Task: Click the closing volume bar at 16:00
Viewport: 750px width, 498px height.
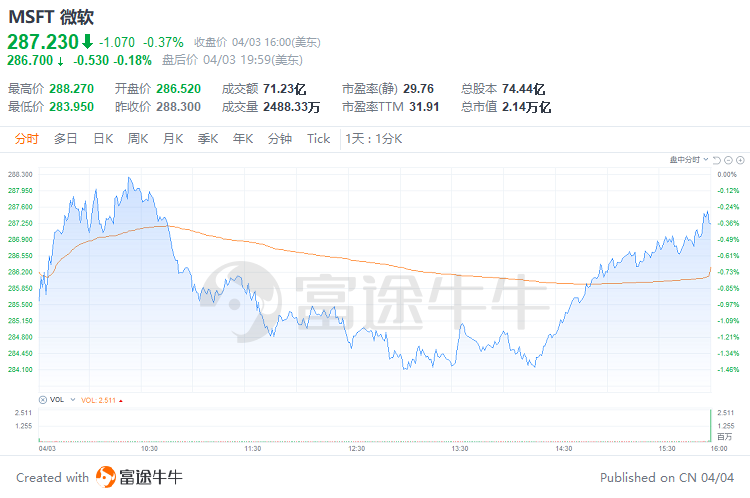Action: point(710,425)
